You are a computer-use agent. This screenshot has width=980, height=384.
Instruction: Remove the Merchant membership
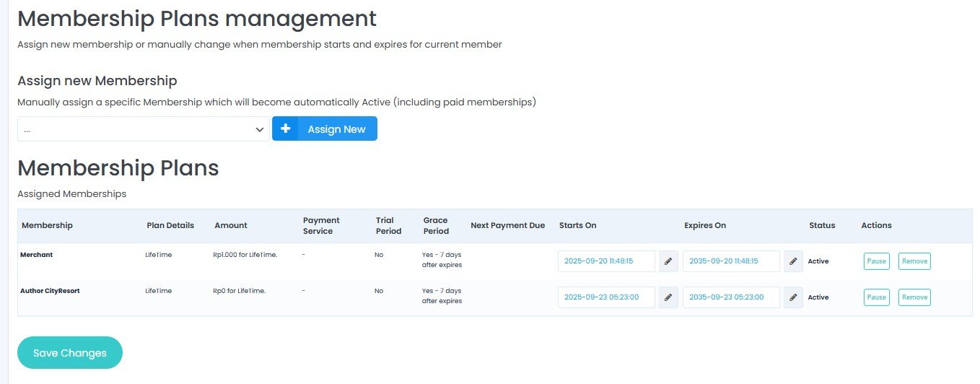(914, 261)
